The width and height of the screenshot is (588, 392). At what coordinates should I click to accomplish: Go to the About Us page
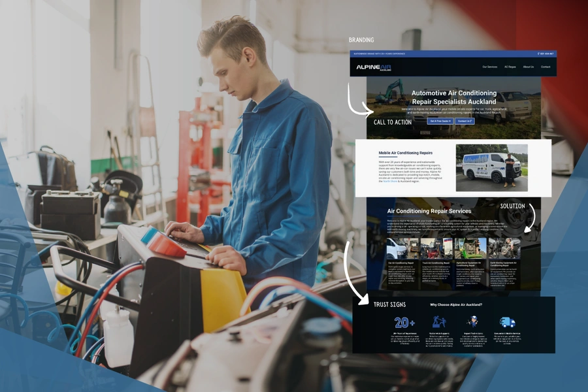(528, 67)
